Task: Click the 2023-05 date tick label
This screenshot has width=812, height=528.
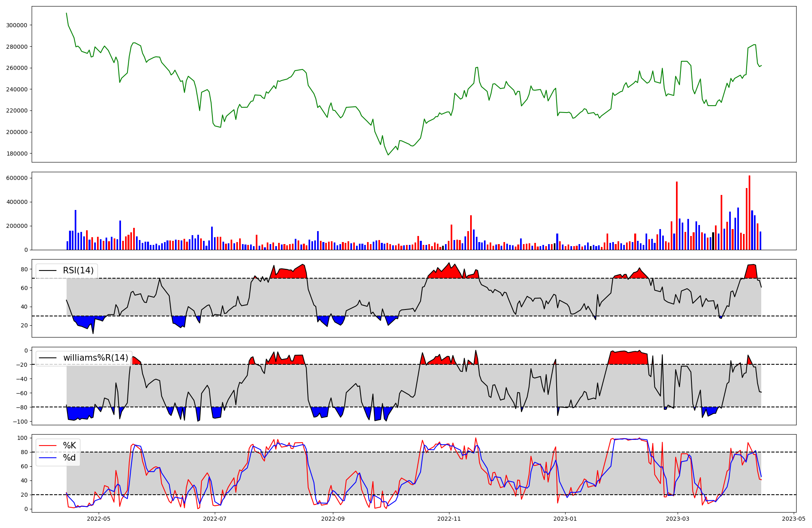Action: point(794,519)
